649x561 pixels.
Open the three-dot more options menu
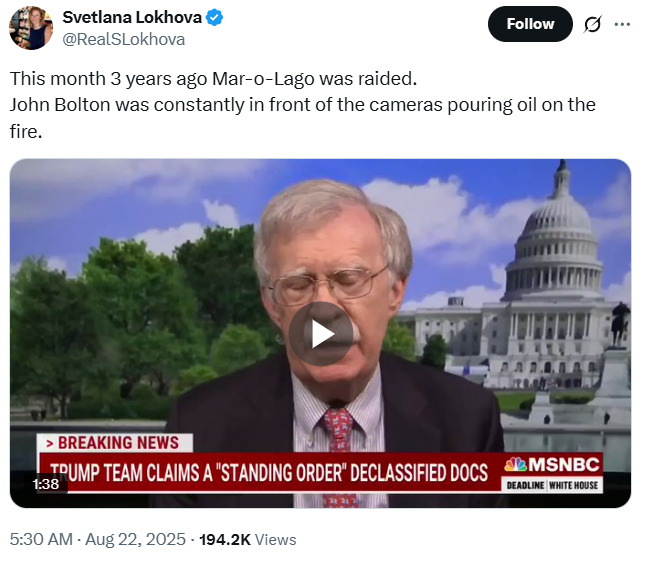coord(622,24)
